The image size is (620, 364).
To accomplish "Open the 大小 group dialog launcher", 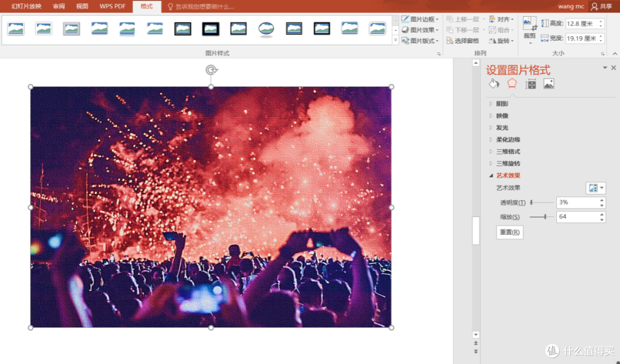I will (x=603, y=54).
